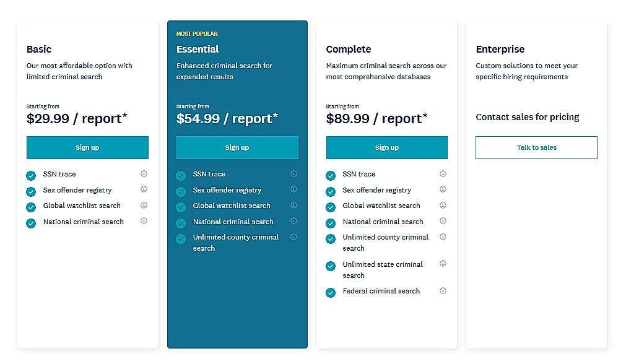Click the $29.99 / report price

pyautogui.click(x=77, y=118)
